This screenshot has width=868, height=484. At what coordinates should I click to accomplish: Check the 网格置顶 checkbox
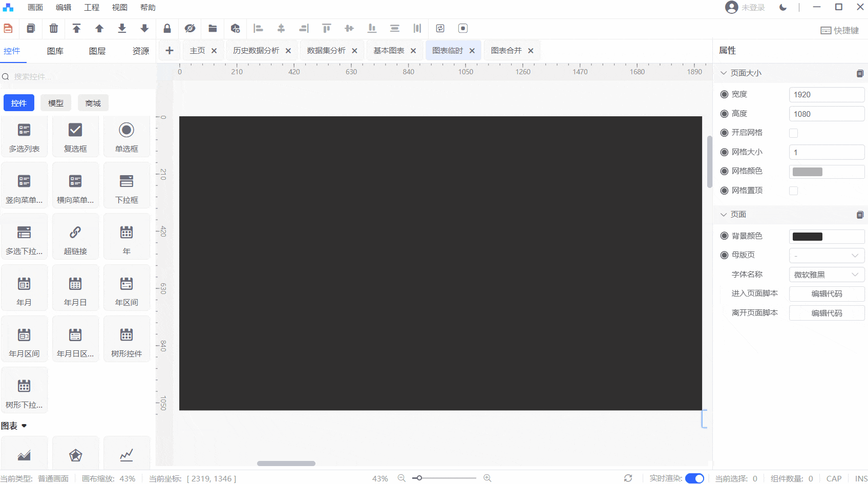tap(793, 191)
